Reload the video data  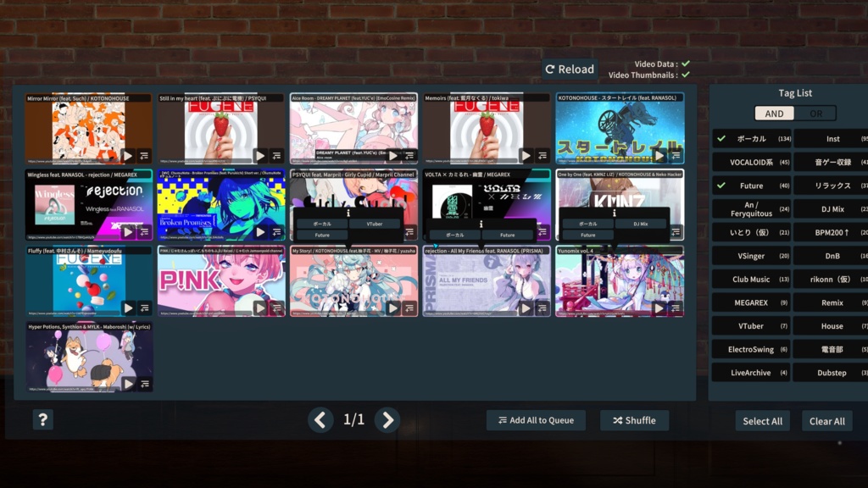click(570, 69)
